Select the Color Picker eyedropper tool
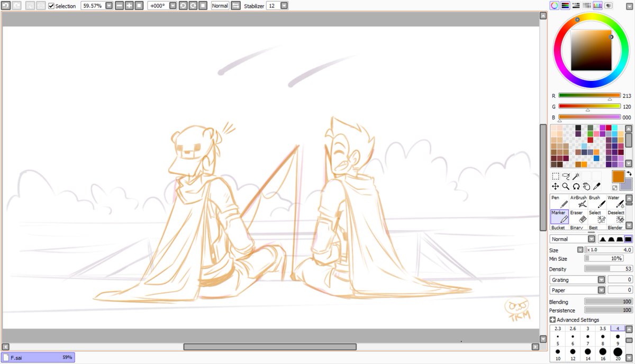 coord(596,186)
